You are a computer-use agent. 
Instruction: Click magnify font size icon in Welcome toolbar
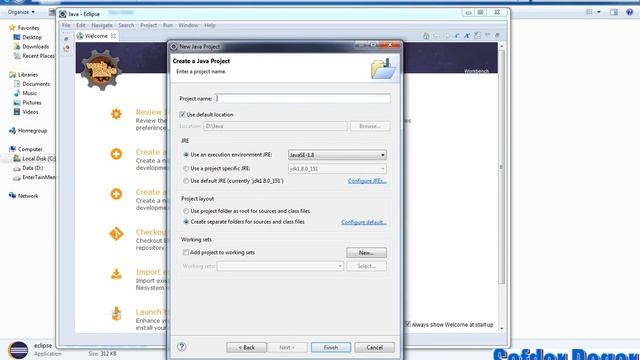[467, 36]
